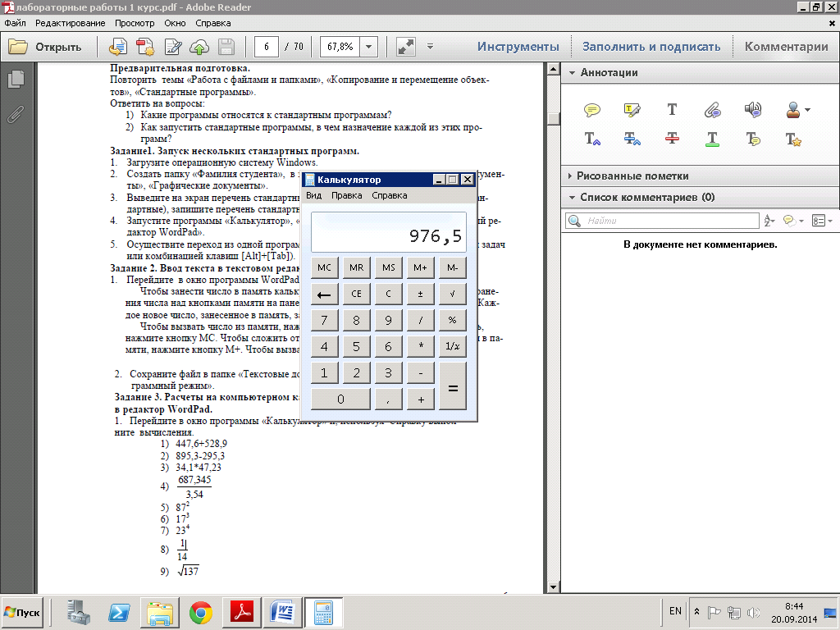Open the zoom level dropdown arrow
The image size is (840, 630).
(368, 47)
